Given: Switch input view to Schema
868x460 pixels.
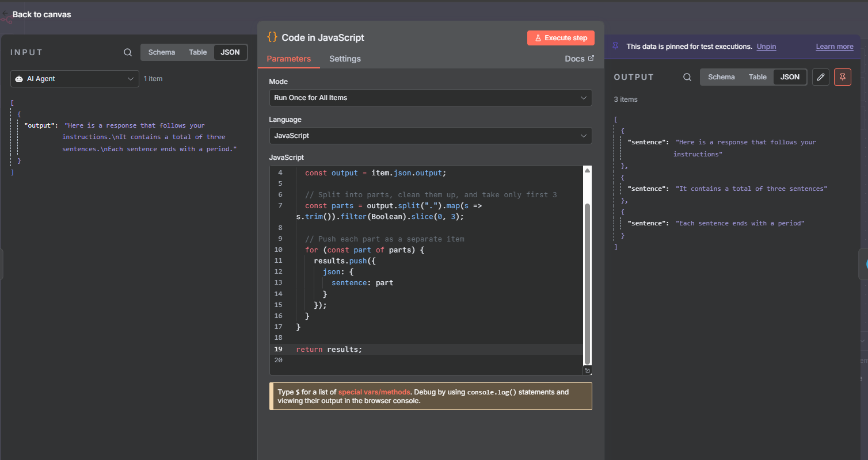Looking at the screenshot, I should click(x=161, y=52).
